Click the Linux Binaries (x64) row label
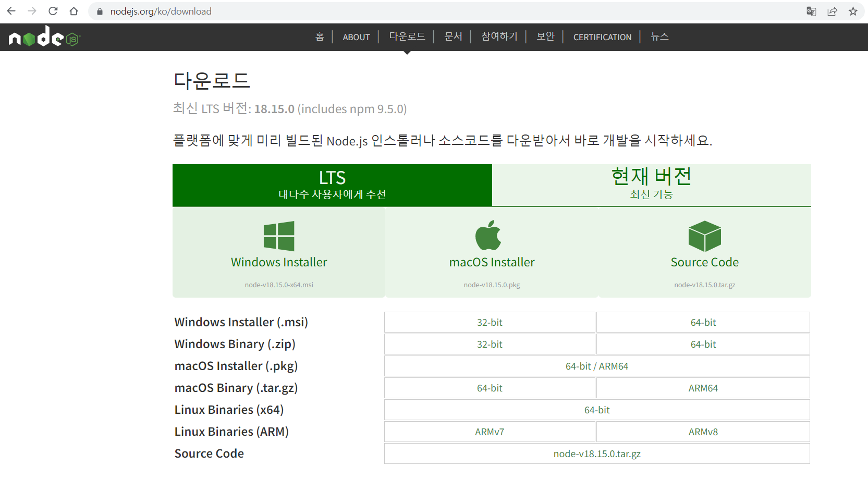The width and height of the screenshot is (868, 478). (229, 410)
